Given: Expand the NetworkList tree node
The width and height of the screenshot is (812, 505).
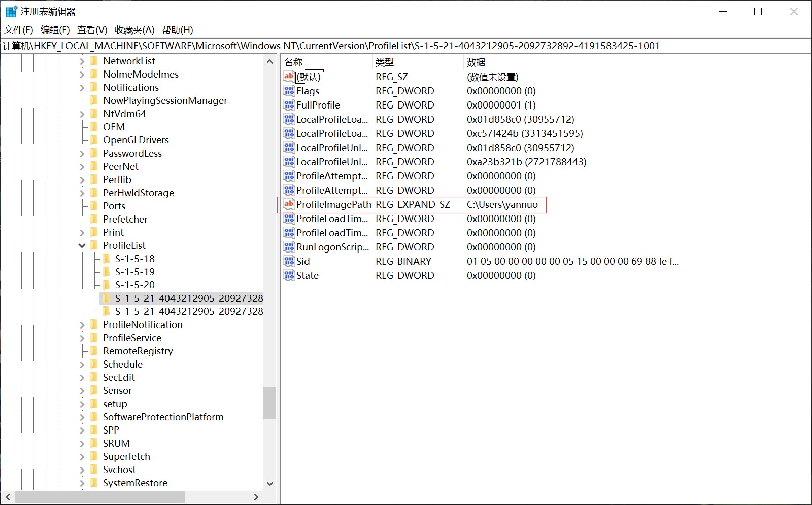Looking at the screenshot, I should [82, 61].
